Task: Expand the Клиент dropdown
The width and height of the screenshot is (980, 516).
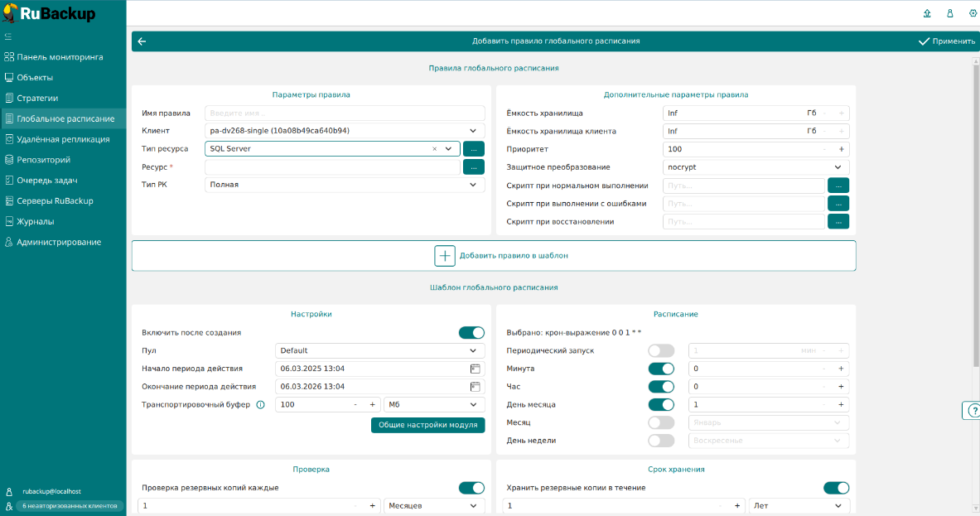Action: click(x=472, y=131)
